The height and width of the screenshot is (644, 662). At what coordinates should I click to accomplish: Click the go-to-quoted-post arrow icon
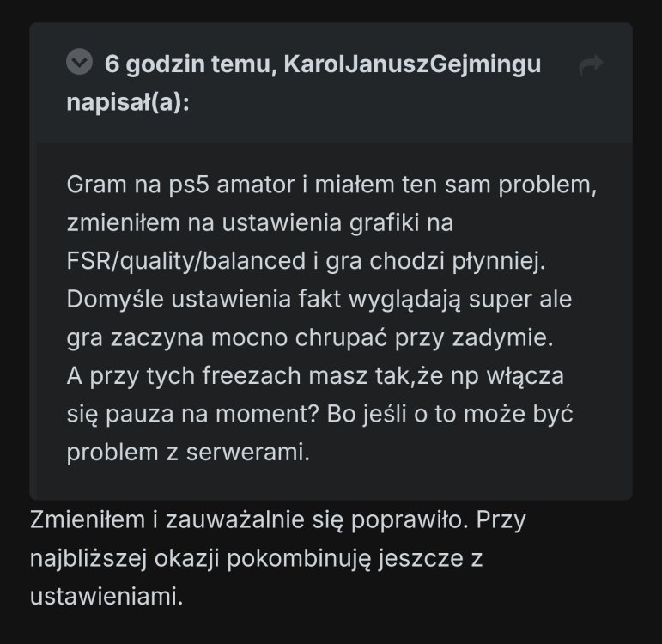point(591,64)
